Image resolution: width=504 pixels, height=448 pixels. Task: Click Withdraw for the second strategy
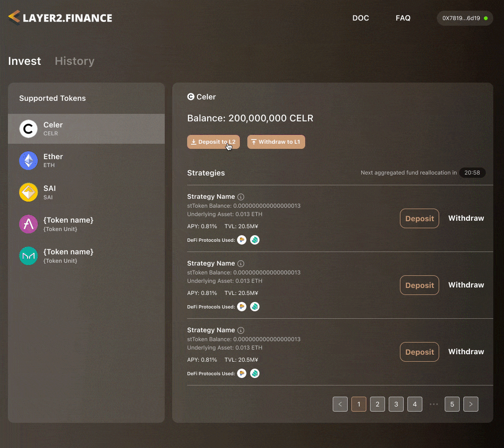pos(466,285)
